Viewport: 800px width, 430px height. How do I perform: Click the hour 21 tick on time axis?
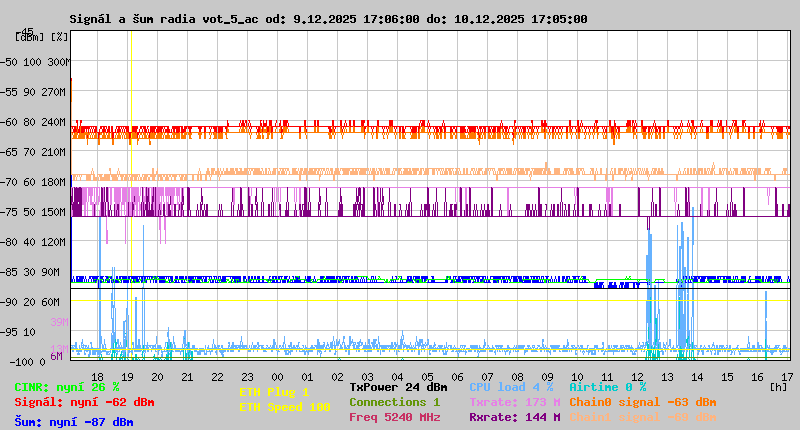pos(187,376)
